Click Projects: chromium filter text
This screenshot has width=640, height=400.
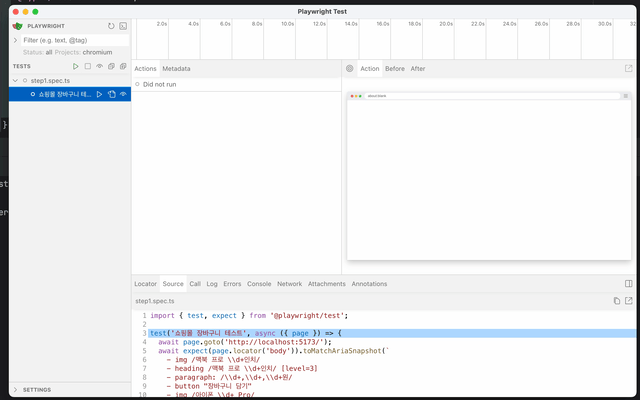point(83,52)
